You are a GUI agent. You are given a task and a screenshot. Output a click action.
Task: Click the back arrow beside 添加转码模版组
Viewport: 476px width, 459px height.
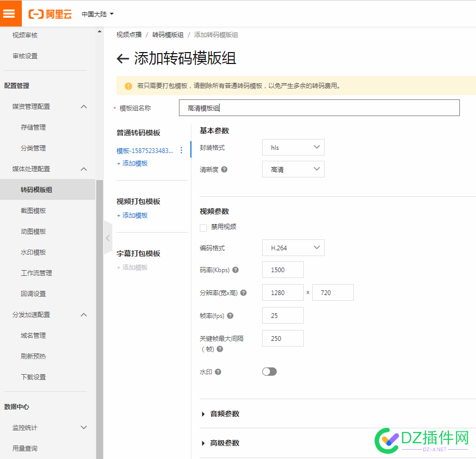point(123,58)
